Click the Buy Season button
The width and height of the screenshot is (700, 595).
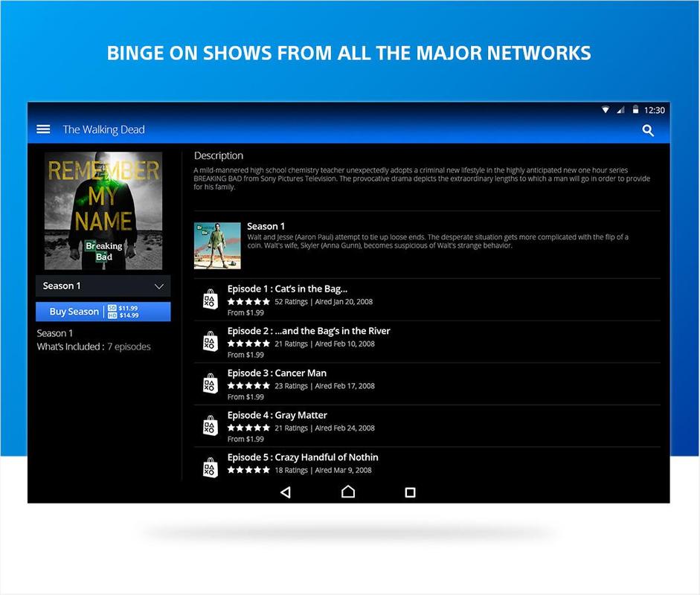pos(103,312)
